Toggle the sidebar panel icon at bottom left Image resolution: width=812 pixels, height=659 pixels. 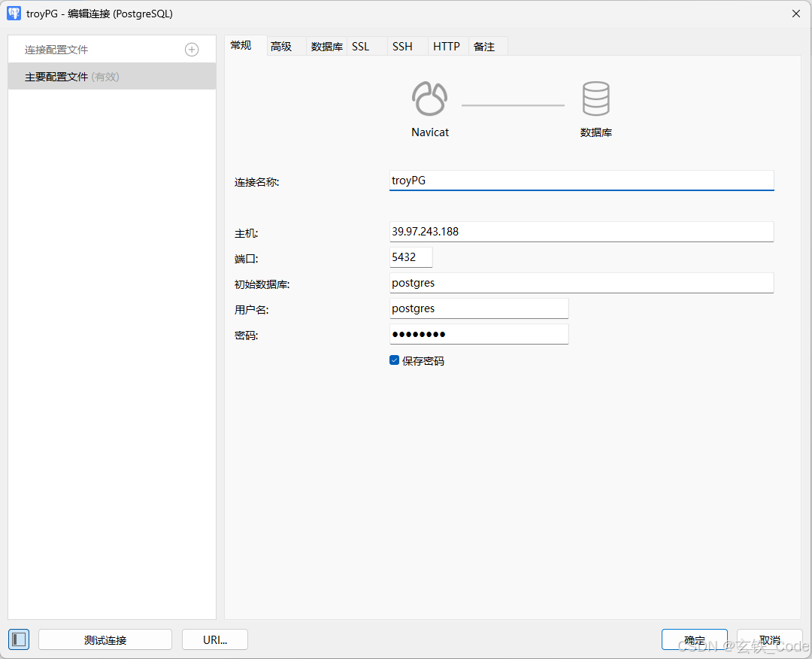[19, 639]
